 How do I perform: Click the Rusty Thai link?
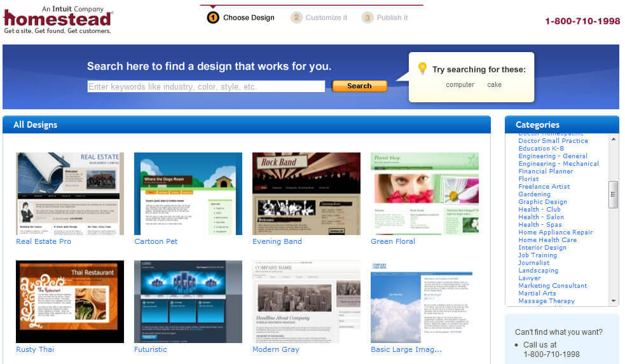pos(35,349)
